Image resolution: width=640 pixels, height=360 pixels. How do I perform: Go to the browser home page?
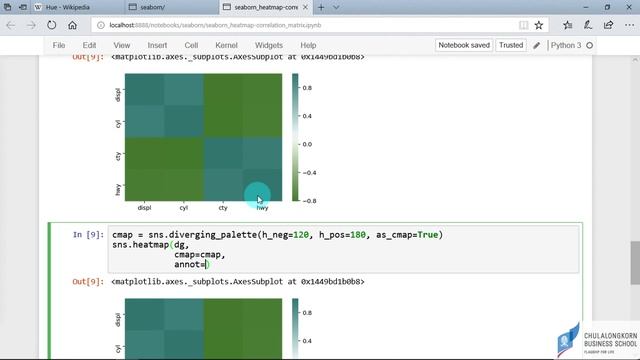coord(72,25)
